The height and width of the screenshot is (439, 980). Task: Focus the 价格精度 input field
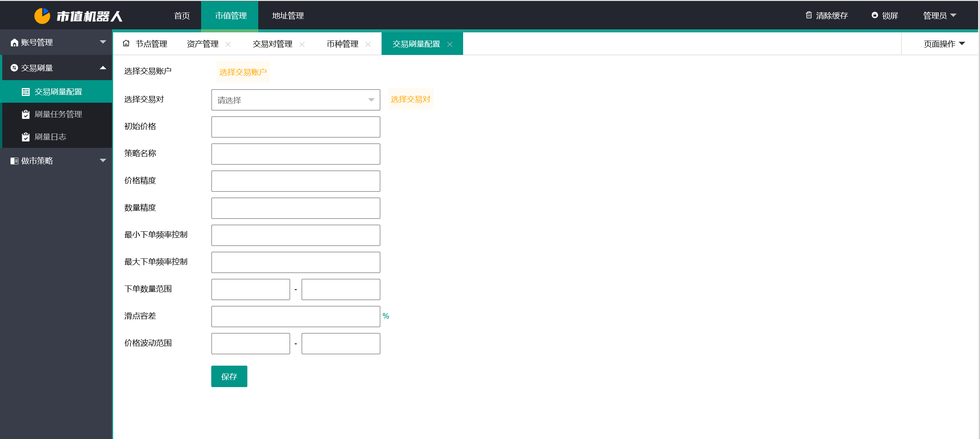[295, 181]
